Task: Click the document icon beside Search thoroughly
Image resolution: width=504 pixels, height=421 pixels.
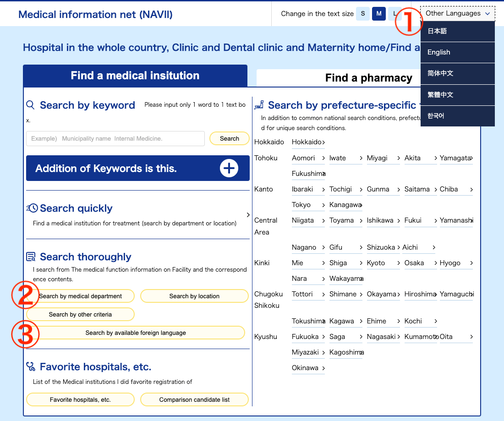Action: (31, 257)
